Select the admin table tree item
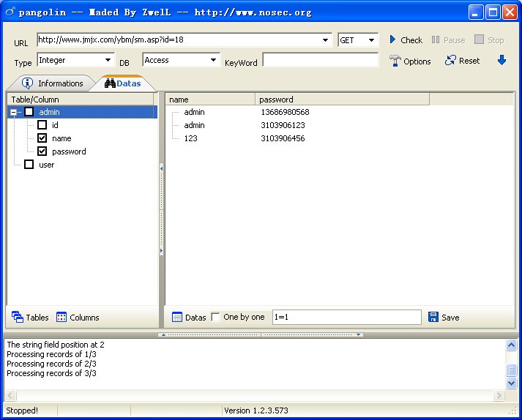This screenshot has height=420, width=522. 49,112
